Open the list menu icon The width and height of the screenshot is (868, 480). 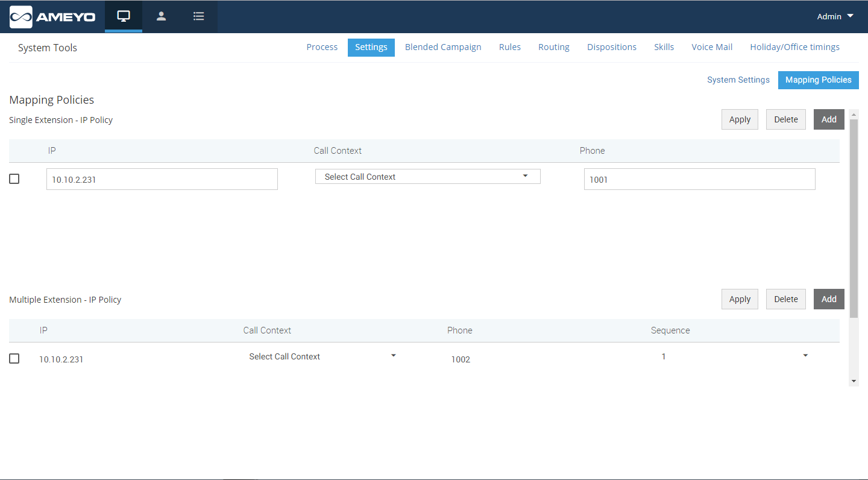[198, 16]
